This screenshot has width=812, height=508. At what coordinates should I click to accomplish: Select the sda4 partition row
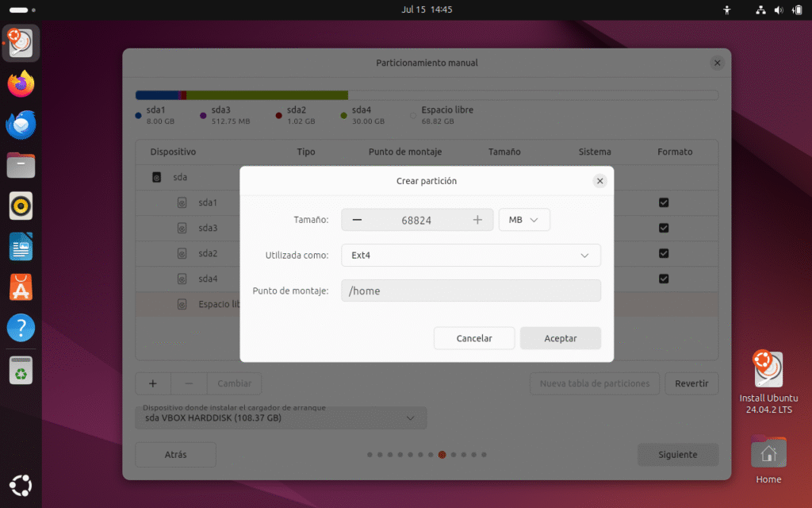point(427,279)
